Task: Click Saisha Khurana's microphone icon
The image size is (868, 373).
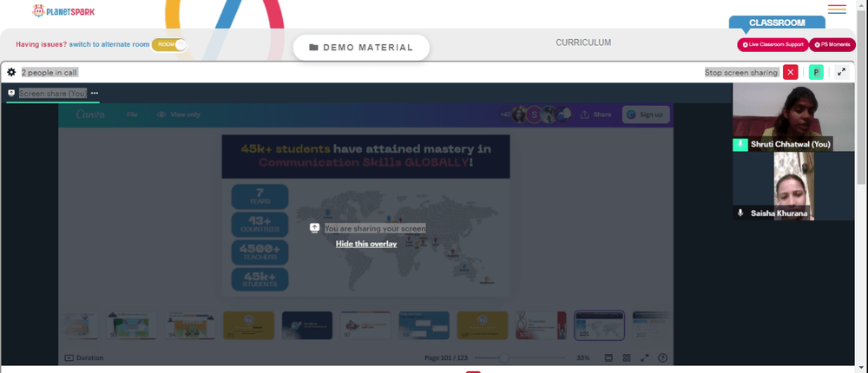Action: tap(740, 213)
